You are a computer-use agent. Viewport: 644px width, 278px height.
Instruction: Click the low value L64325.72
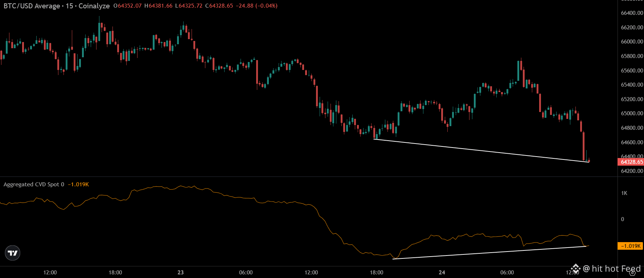[x=189, y=6]
